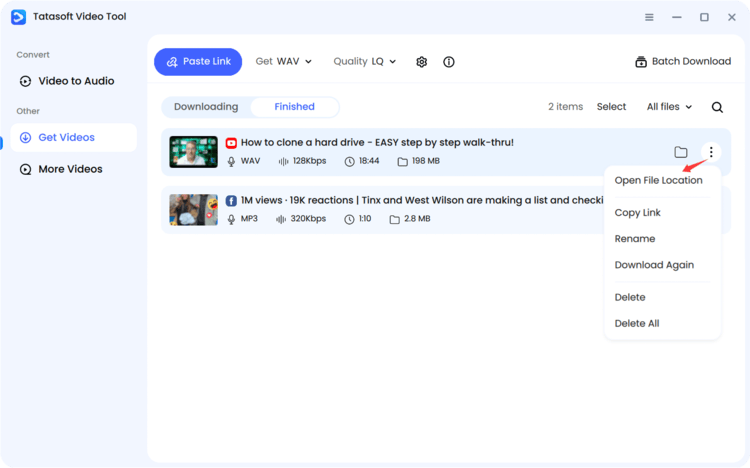750x468 pixels.
Task: Maximize the Tatasoft window
Action: (704, 17)
